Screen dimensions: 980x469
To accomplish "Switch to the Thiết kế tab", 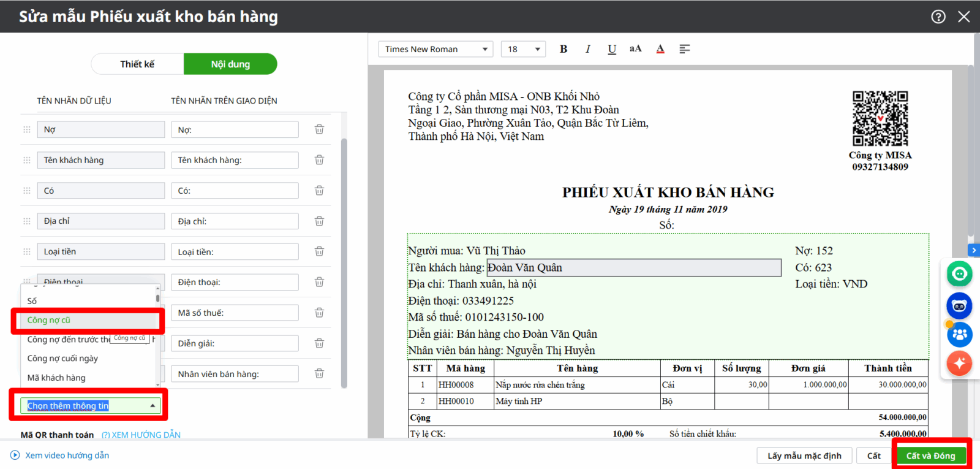I will click(137, 64).
